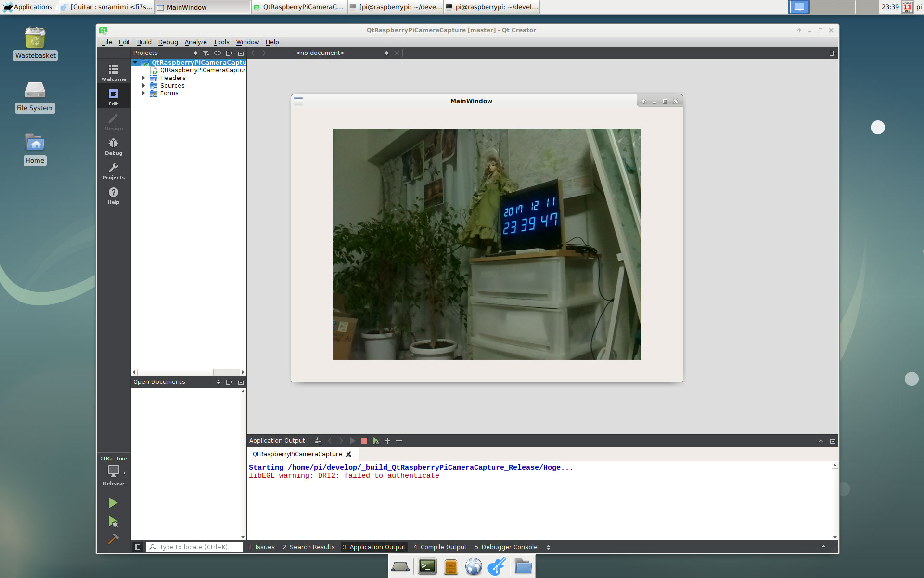Click the grayed Design mode icon
The image size is (924, 578).
pyautogui.click(x=114, y=121)
